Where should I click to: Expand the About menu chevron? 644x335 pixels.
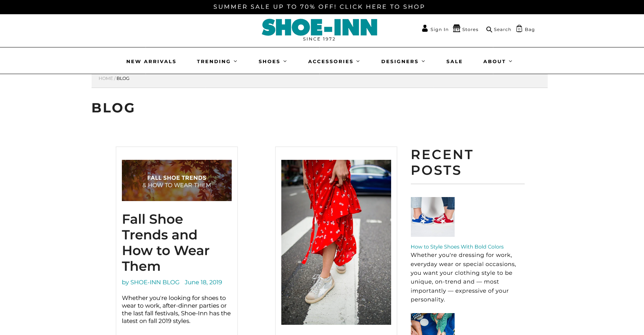(510, 61)
